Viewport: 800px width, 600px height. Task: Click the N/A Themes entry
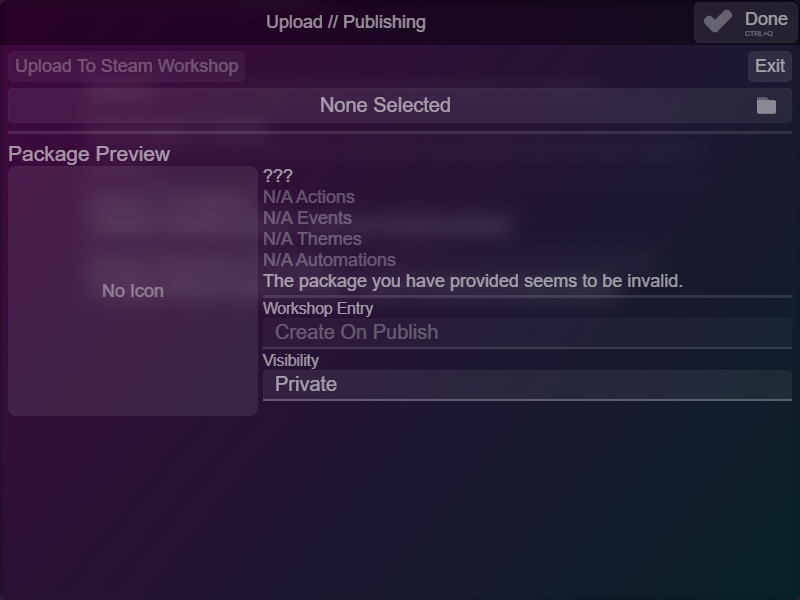(x=312, y=239)
